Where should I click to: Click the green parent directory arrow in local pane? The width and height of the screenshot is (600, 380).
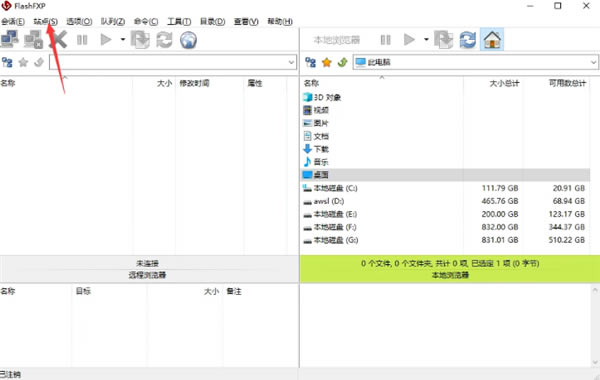pyautogui.click(x=342, y=62)
